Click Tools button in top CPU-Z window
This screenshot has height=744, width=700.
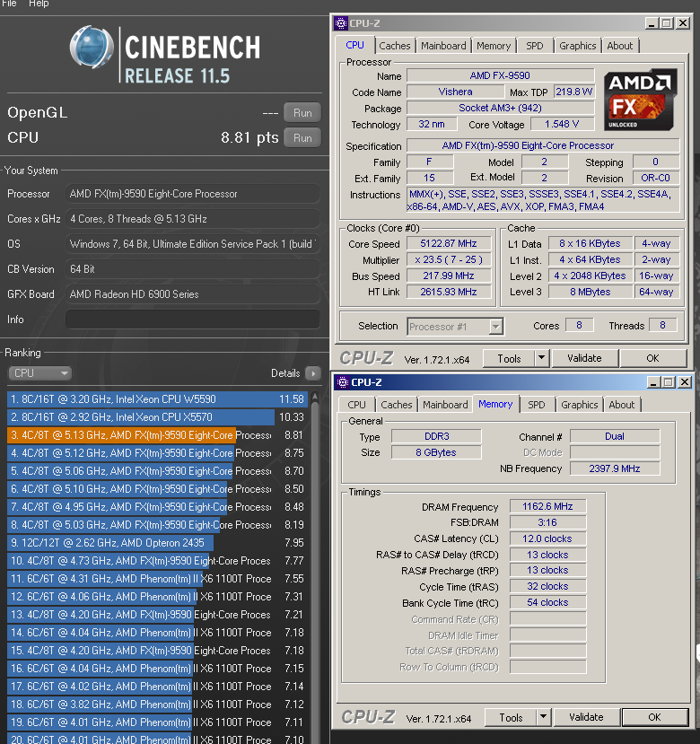tap(509, 359)
